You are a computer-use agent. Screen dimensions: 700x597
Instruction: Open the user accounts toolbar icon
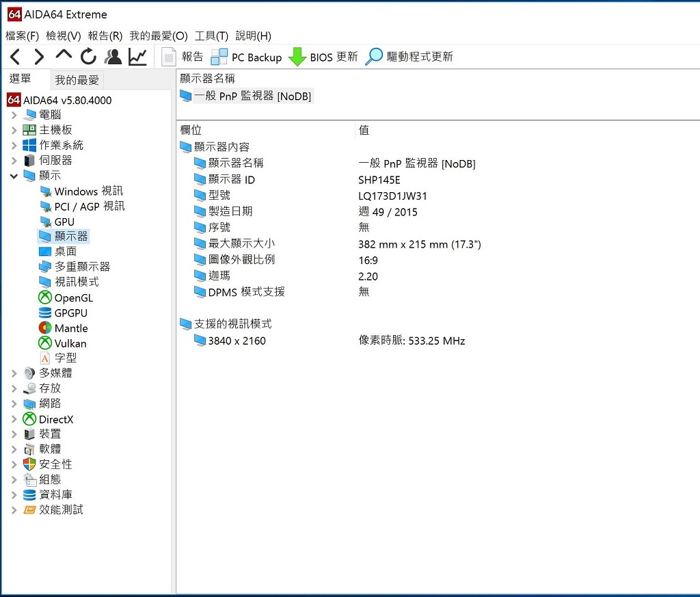pos(113,57)
